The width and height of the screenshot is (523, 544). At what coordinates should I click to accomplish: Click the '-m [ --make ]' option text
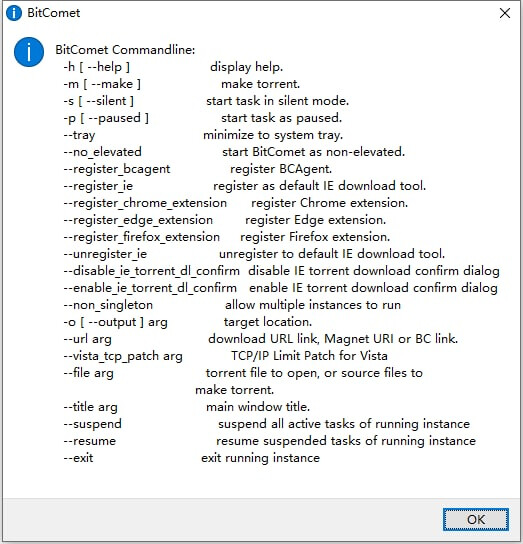102,84
